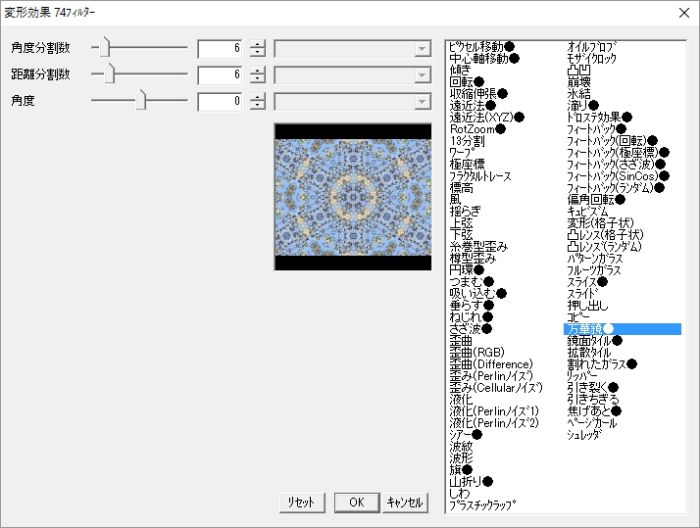Select the 13分割 filter
This screenshot has height=528, width=700.
point(467,141)
